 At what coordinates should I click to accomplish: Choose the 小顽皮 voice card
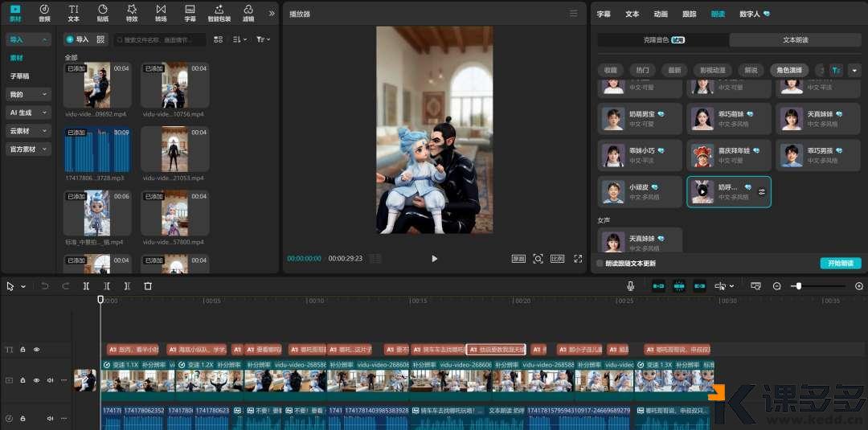640,192
